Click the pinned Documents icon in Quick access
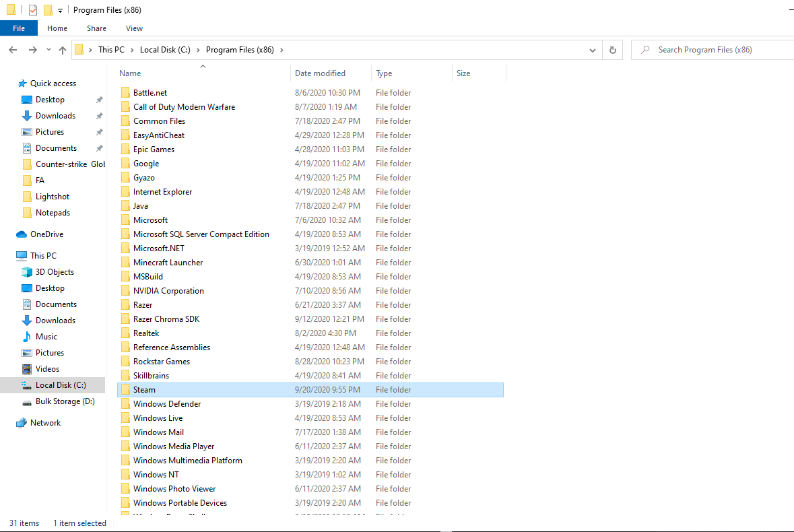The width and height of the screenshot is (794, 532). pyautogui.click(x=27, y=148)
